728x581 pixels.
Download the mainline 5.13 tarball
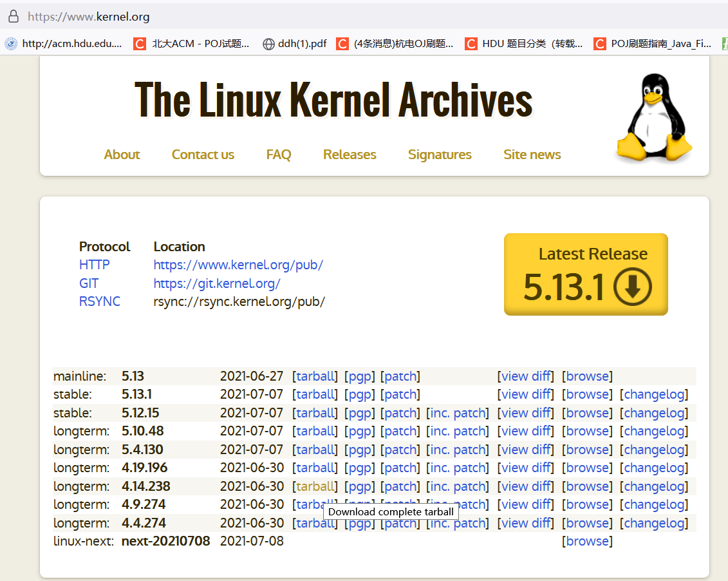[315, 376]
